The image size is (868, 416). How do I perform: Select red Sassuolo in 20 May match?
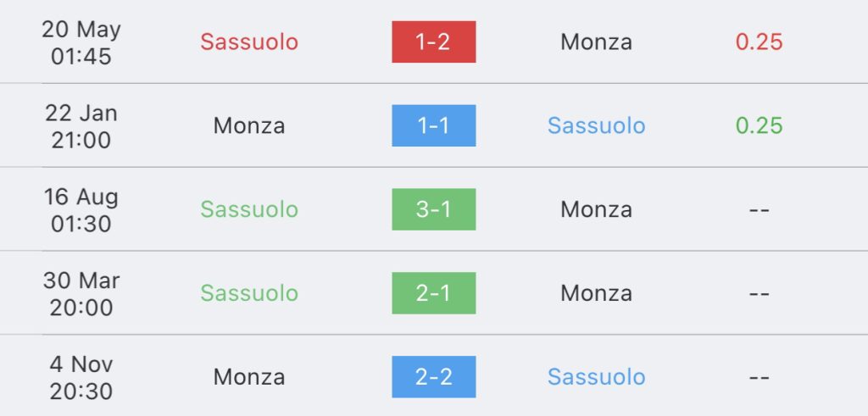[x=249, y=42]
